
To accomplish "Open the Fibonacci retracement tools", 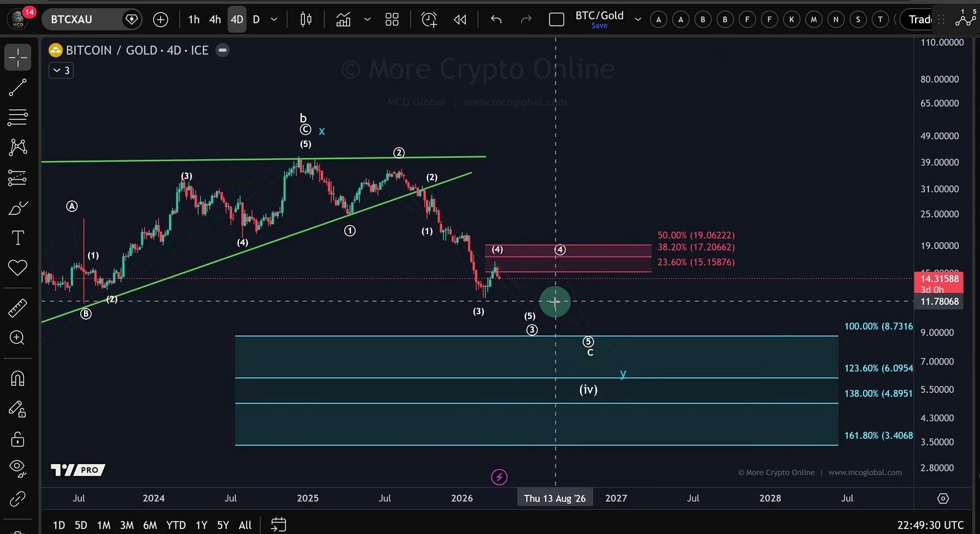I will tap(18, 117).
